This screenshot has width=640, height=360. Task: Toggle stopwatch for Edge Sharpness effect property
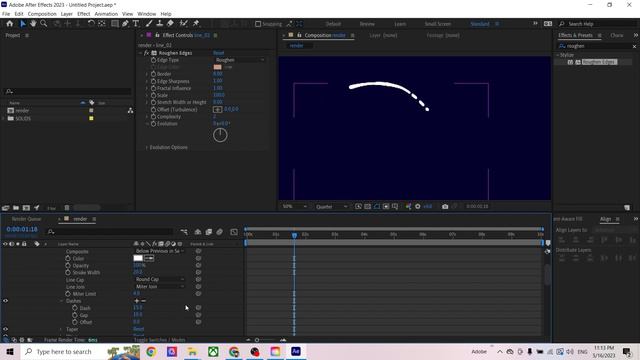[x=153, y=81]
